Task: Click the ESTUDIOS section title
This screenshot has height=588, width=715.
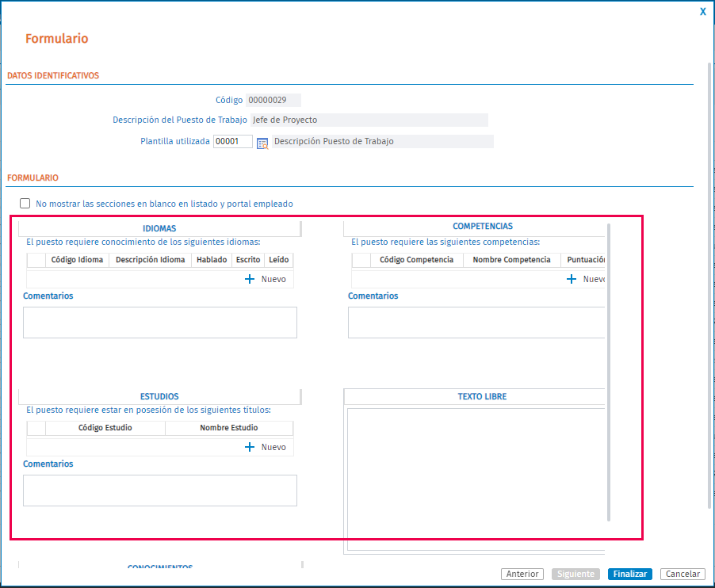Action: point(159,396)
